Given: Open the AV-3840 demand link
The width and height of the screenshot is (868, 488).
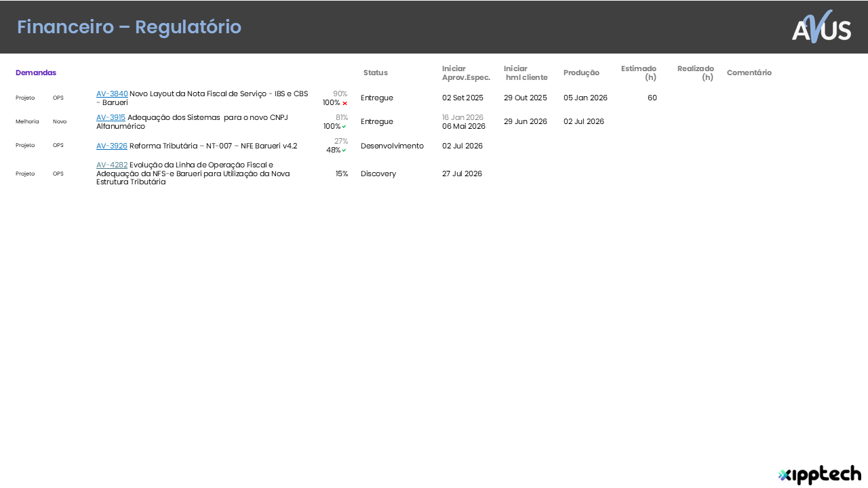Looking at the screenshot, I should point(112,94).
